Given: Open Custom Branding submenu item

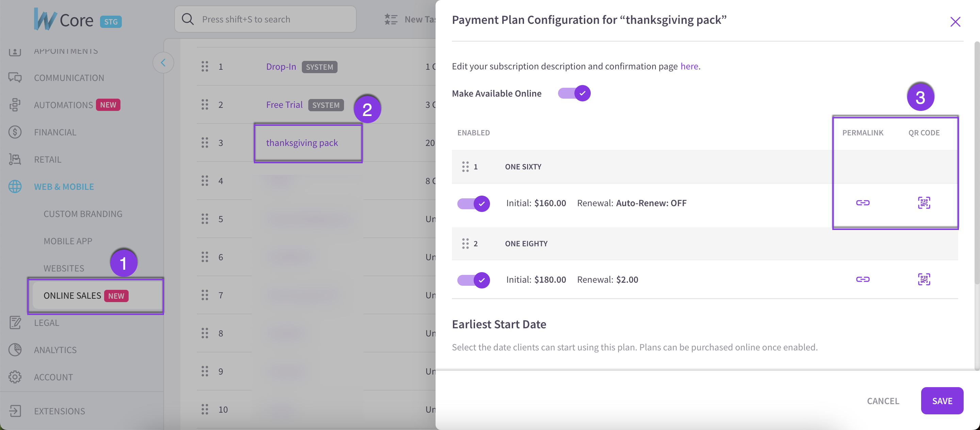Looking at the screenshot, I should coord(83,214).
